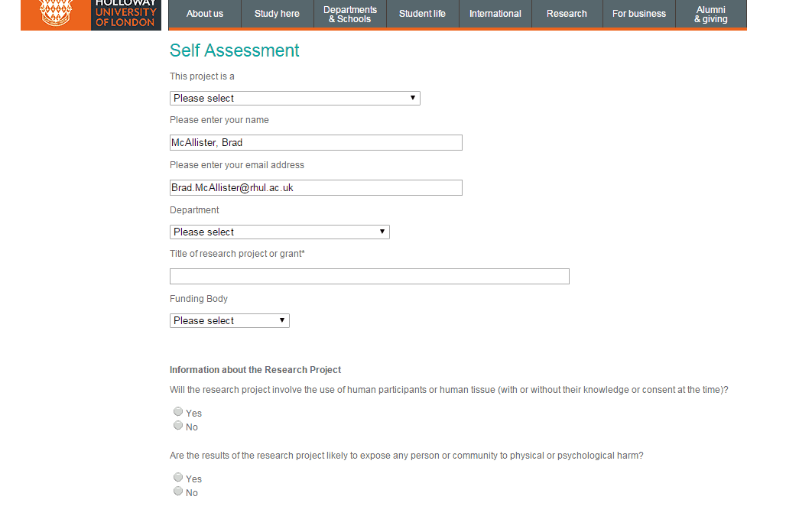Open Departments & Schools menu
The image size is (812, 516).
tap(350, 14)
